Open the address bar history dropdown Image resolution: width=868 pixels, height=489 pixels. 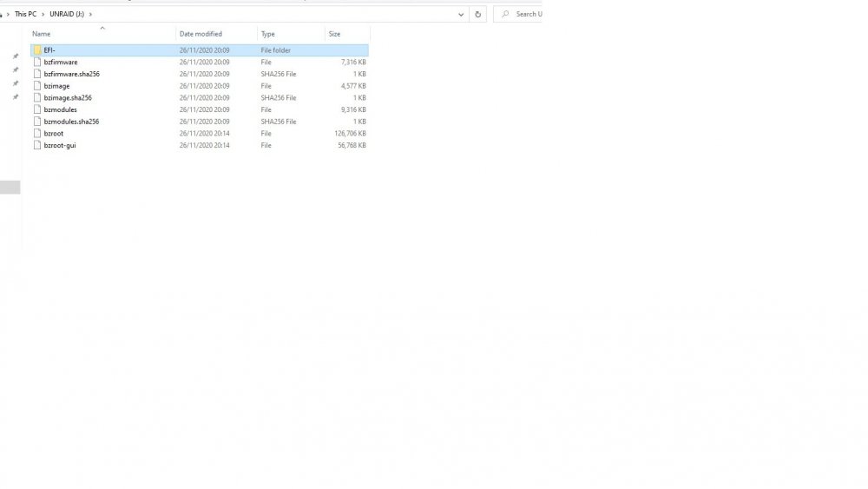point(461,15)
